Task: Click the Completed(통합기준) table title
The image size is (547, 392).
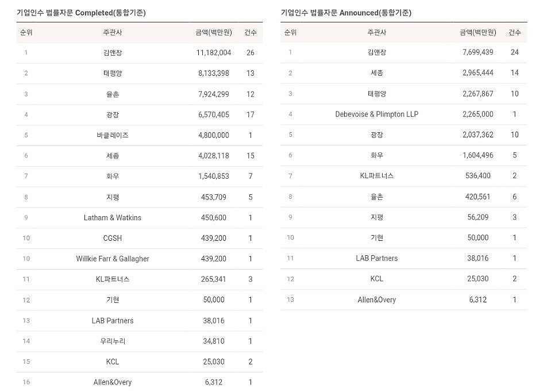Action: (x=81, y=13)
